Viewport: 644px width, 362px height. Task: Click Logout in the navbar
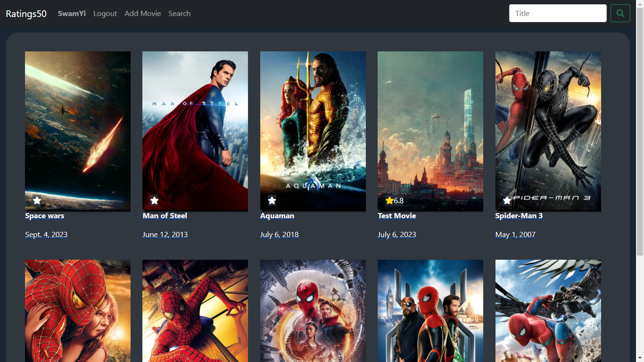[x=105, y=14]
